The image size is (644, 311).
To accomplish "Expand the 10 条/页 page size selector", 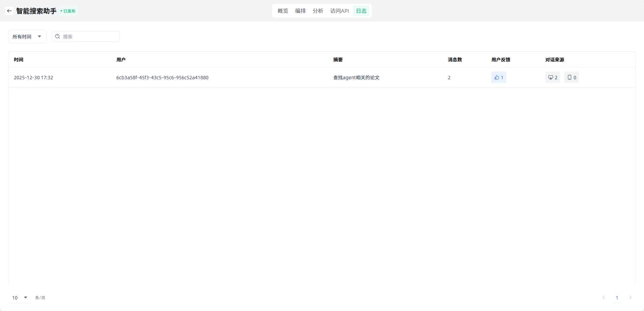I will [20, 298].
